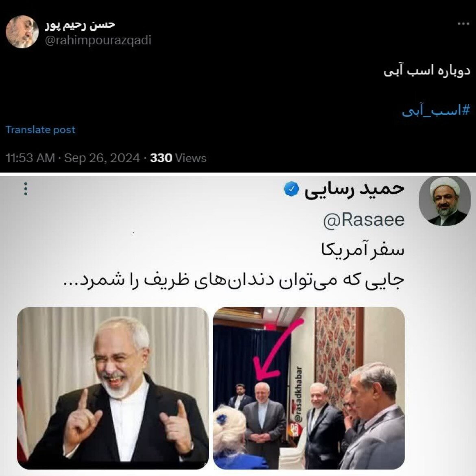The height and width of the screenshot is (476, 476).
Task: Click the Translate post link
Action: (40, 130)
